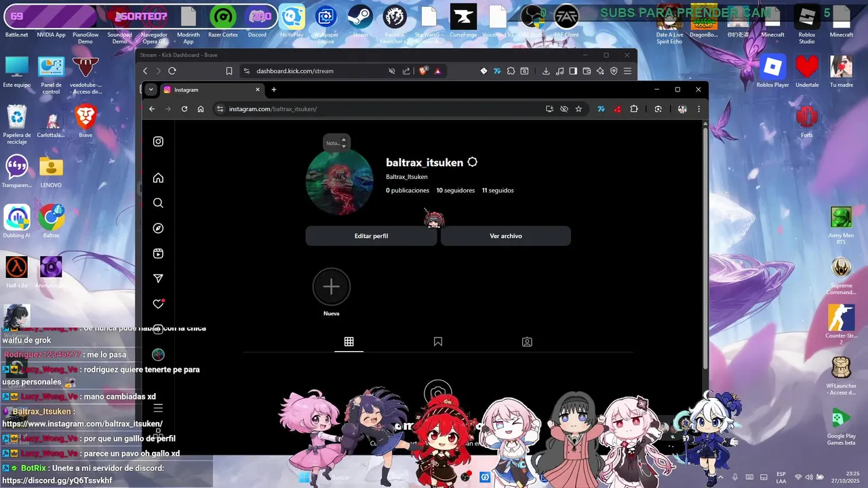Click Home button in Instagram browser toolbar
Screen dimensions: 868x488
201,108
